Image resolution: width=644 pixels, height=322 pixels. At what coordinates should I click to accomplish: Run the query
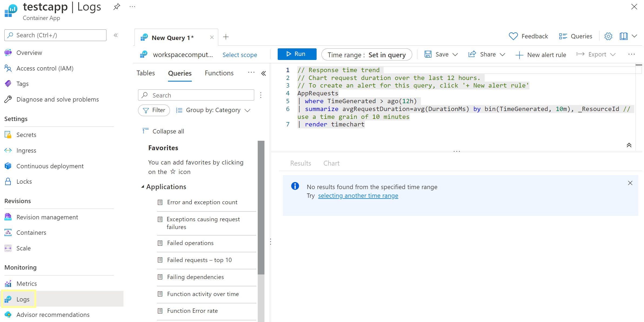point(297,54)
